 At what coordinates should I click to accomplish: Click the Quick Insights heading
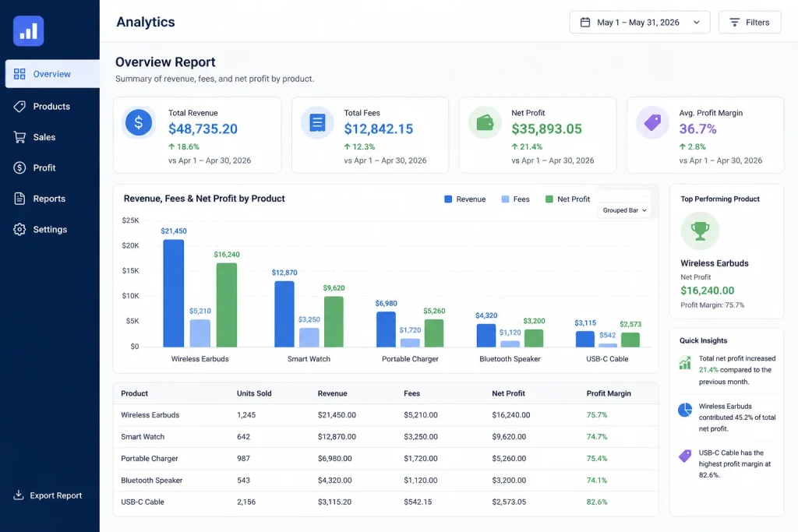pos(704,340)
